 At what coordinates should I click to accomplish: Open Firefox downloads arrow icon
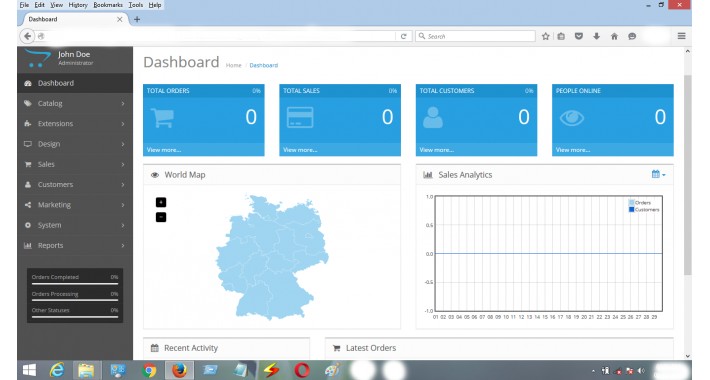(596, 36)
